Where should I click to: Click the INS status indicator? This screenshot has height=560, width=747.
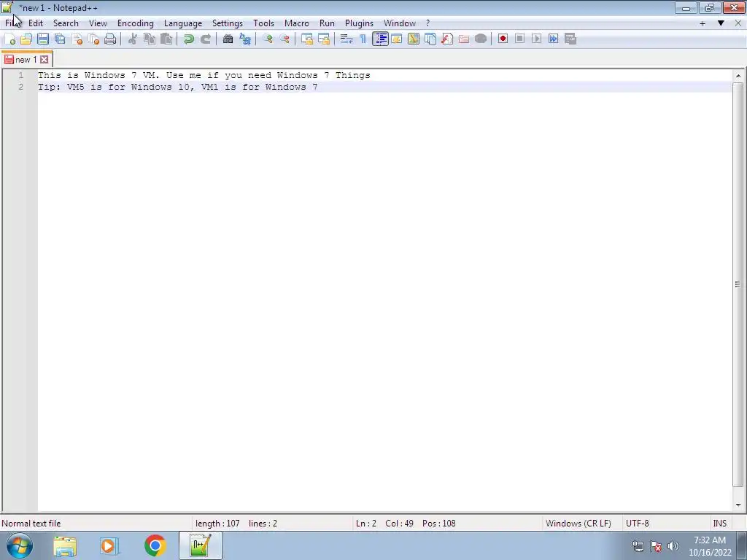pos(720,524)
